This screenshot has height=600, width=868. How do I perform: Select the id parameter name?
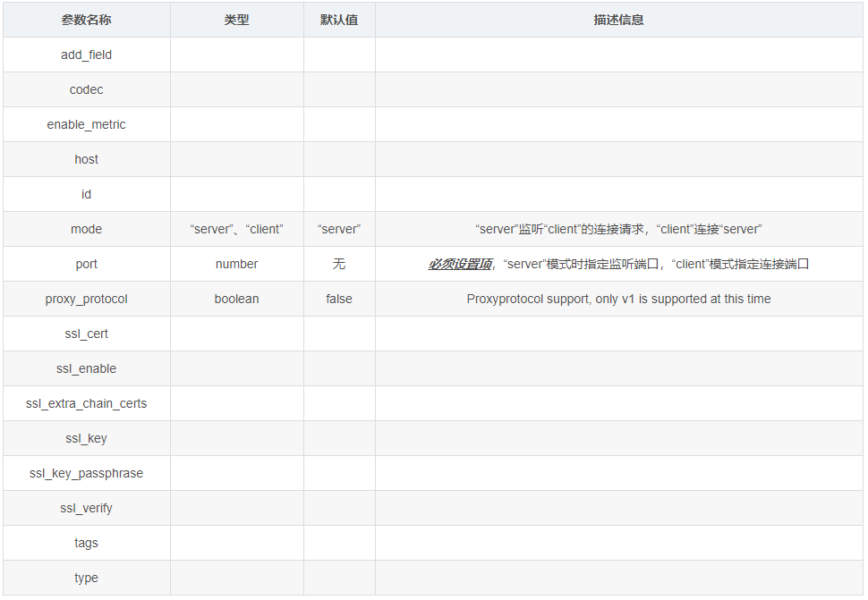pyautogui.click(x=87, y=194)
